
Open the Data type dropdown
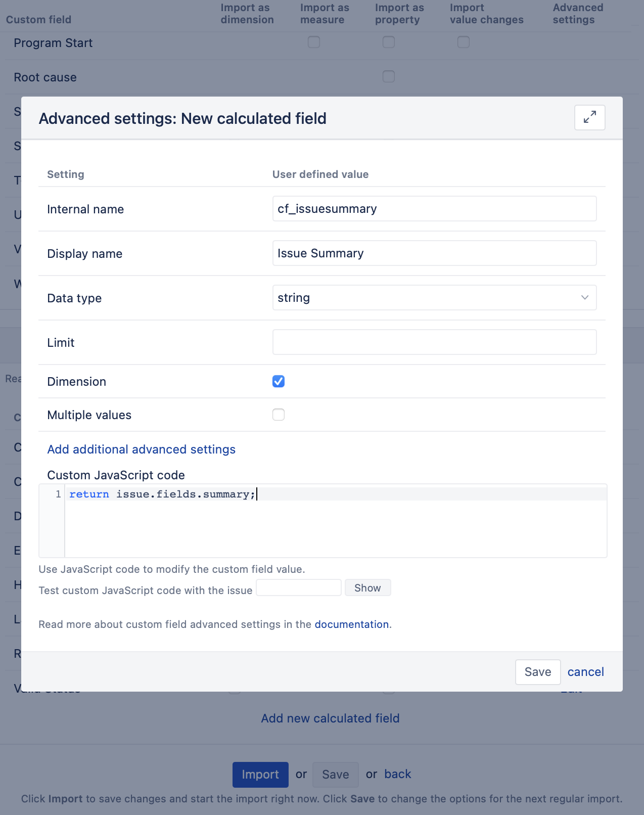434,297
